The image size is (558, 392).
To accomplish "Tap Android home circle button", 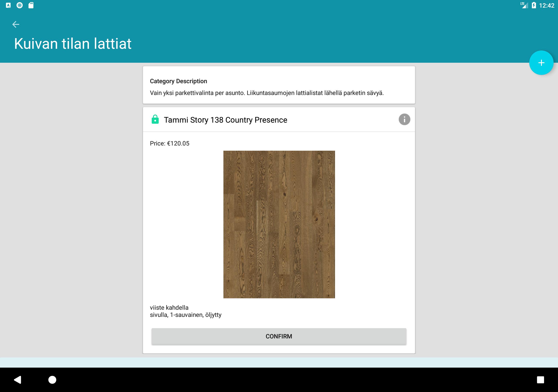I will (52, 380).
